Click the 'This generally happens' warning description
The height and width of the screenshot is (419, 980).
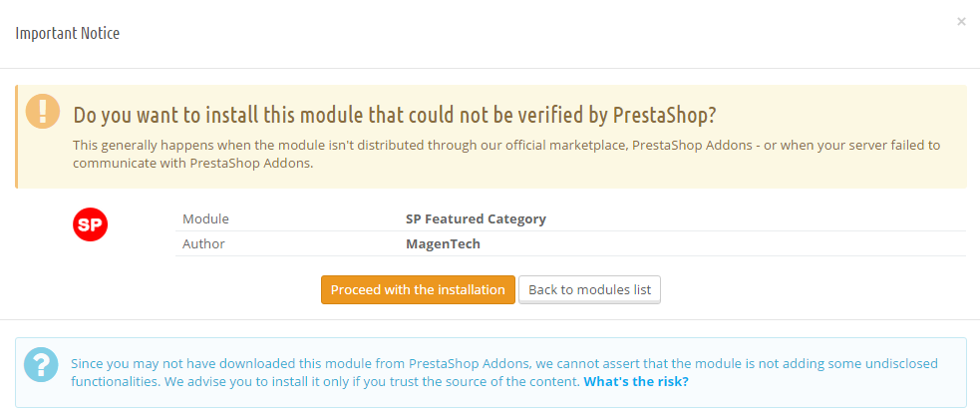(506, 154)
